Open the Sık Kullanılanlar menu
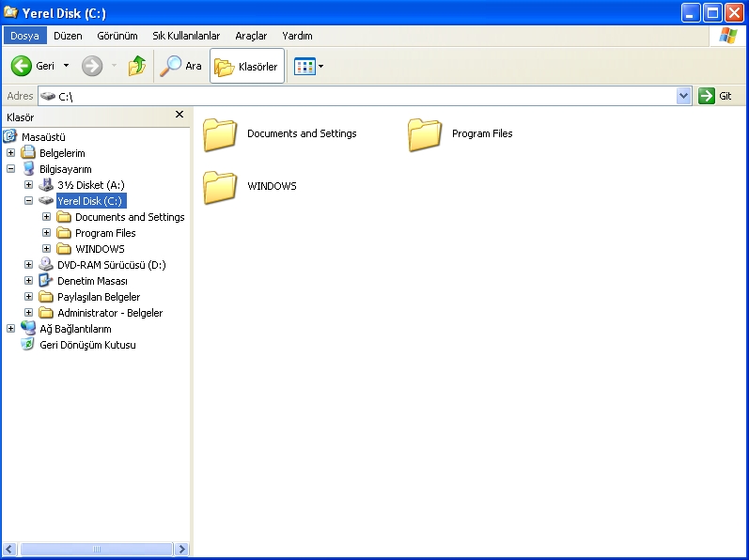The image size is (749, 560). click(186, 36)
